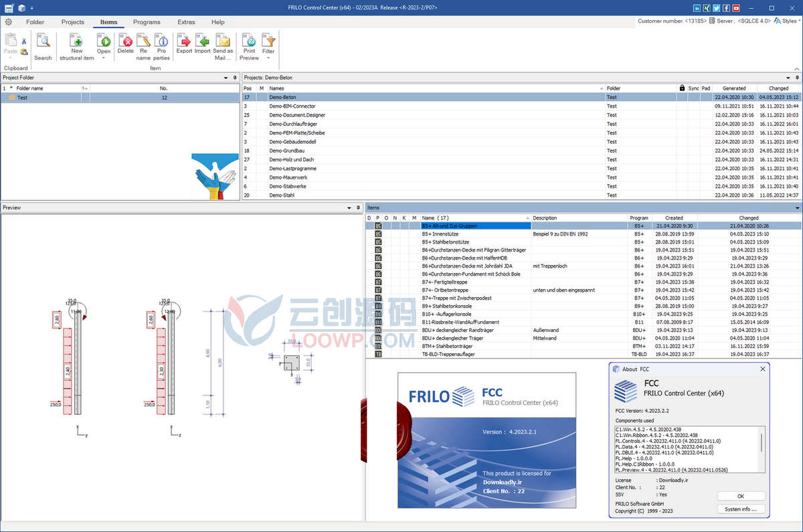Collapse the ribbon with the chevron
803x532 pixels.
coord(796,68)
